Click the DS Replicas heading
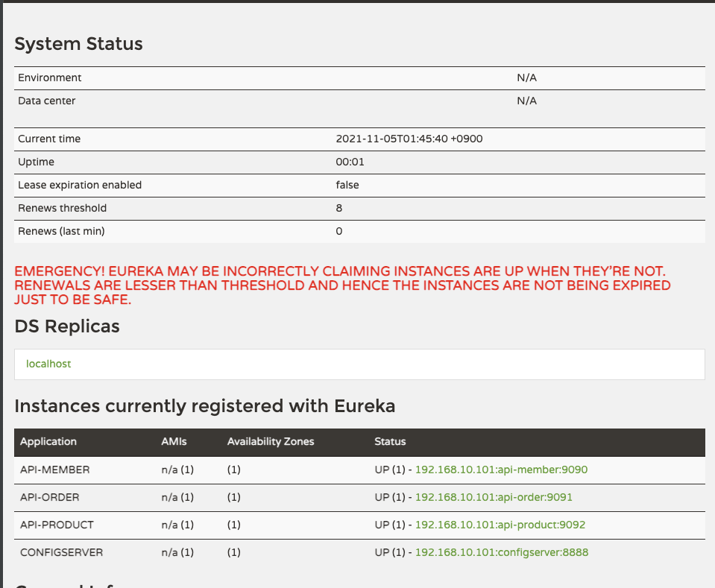The height and width of the screenshot is (588, 715). point(67,326)
